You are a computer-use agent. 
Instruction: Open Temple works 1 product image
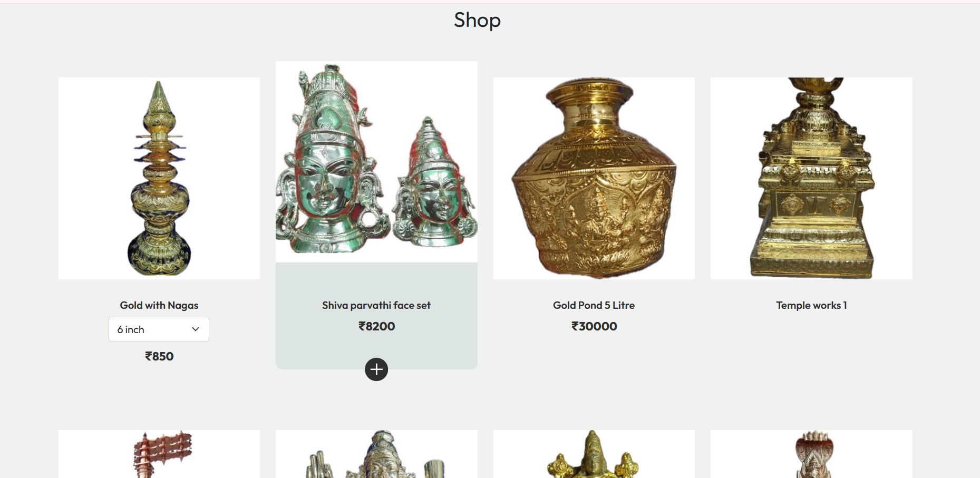811,179
